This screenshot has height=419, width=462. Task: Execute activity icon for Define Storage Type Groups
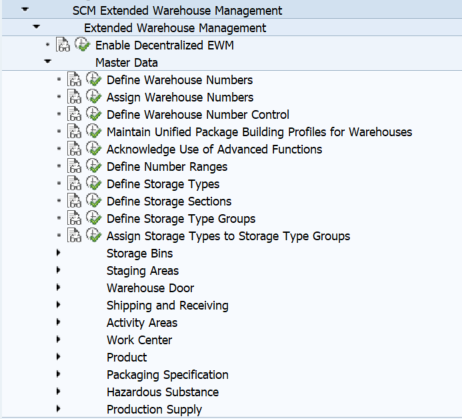click(94, 218)
